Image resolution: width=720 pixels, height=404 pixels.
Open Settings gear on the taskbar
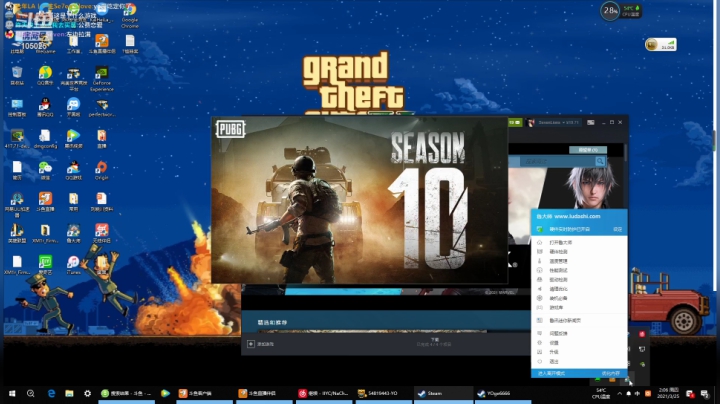coord(87,393)
